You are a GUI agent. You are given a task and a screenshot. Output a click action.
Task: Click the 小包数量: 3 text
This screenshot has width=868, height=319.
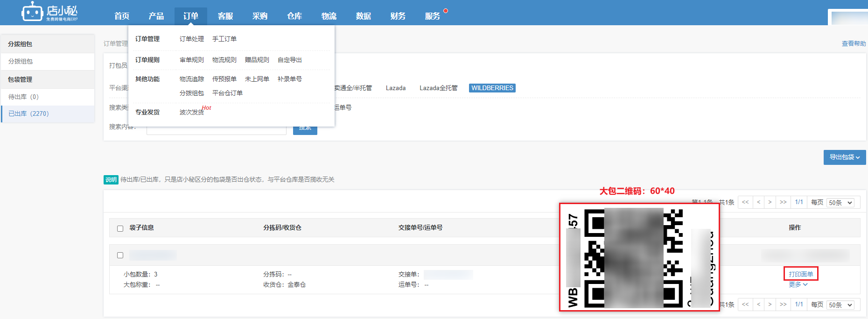140,274
